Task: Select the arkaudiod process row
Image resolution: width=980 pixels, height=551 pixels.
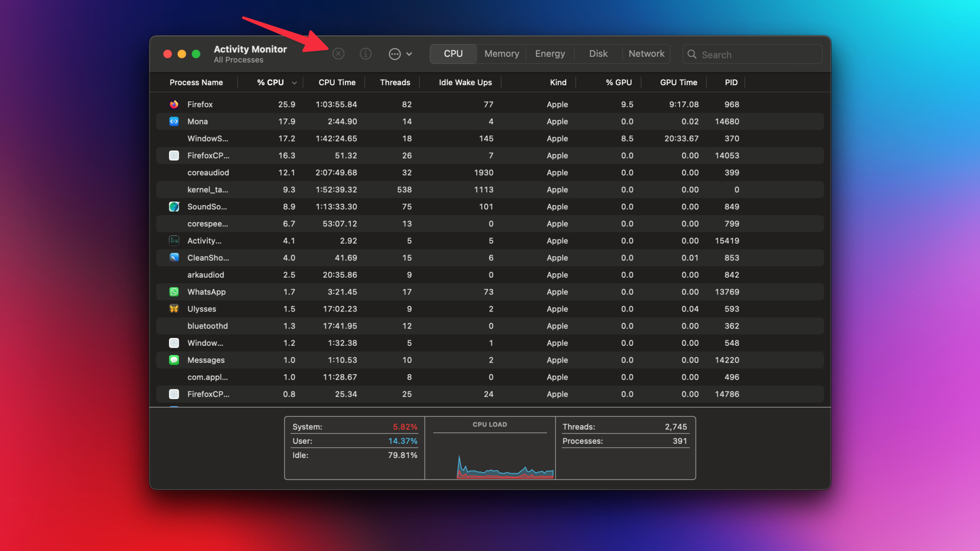Action: (x=490, y=275)
